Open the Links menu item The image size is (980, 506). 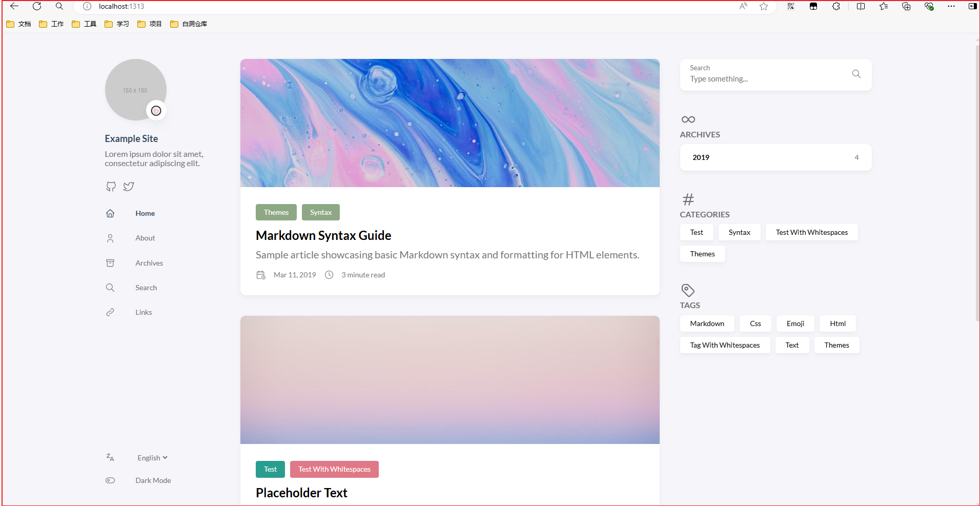tap(144, 312)
